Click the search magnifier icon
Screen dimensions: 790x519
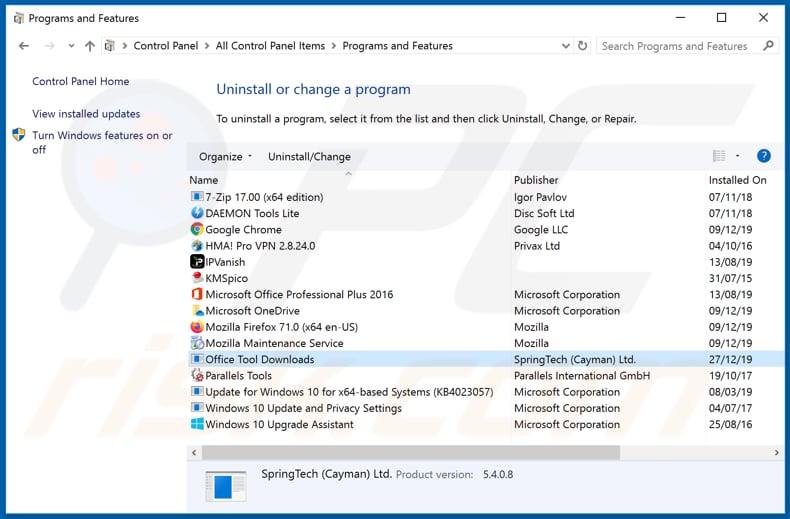[768, 46]
